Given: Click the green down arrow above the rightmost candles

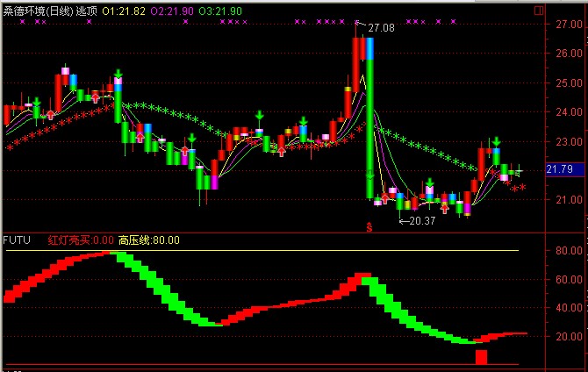Looking at the screenshot, I should tap(497, 141).
